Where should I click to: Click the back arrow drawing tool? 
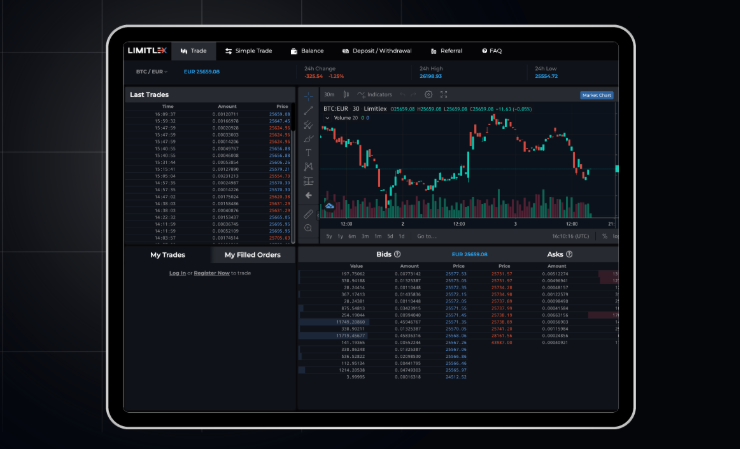click(x=309, y=195)
